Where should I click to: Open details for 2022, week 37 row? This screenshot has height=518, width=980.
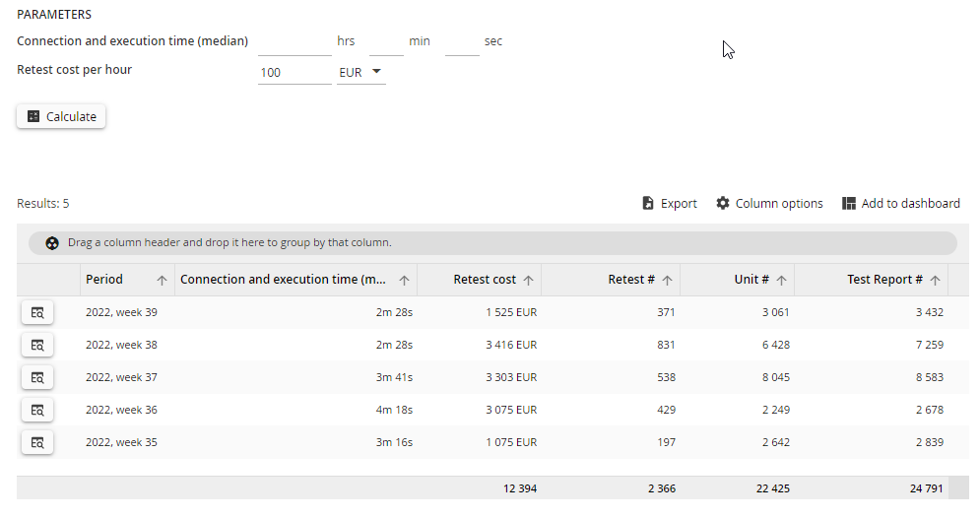[x=37, y=377]
